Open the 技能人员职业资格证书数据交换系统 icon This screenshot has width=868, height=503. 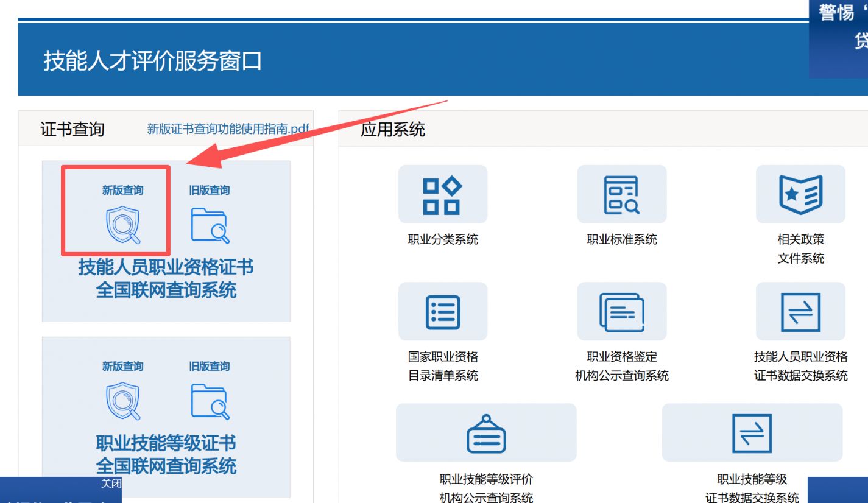pyautogui.click(x=800, y=312)
